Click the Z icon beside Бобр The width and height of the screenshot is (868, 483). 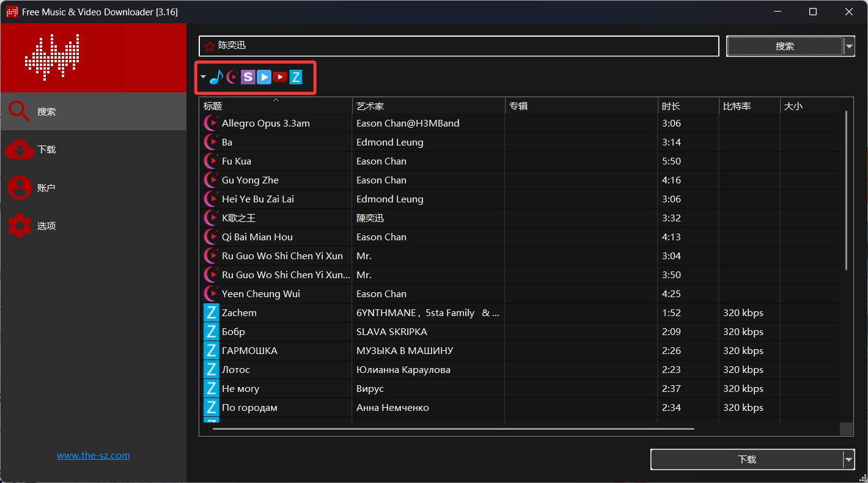[211, 332]
